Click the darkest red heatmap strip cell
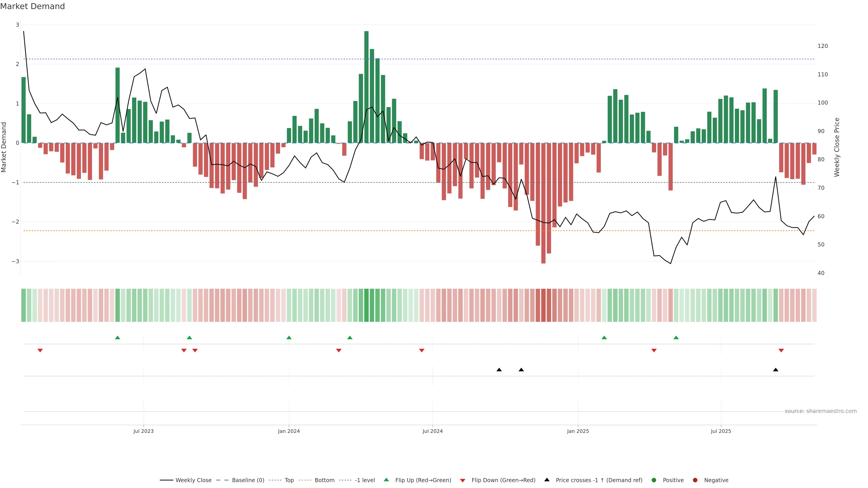868x488 pixels. (543, 305)
